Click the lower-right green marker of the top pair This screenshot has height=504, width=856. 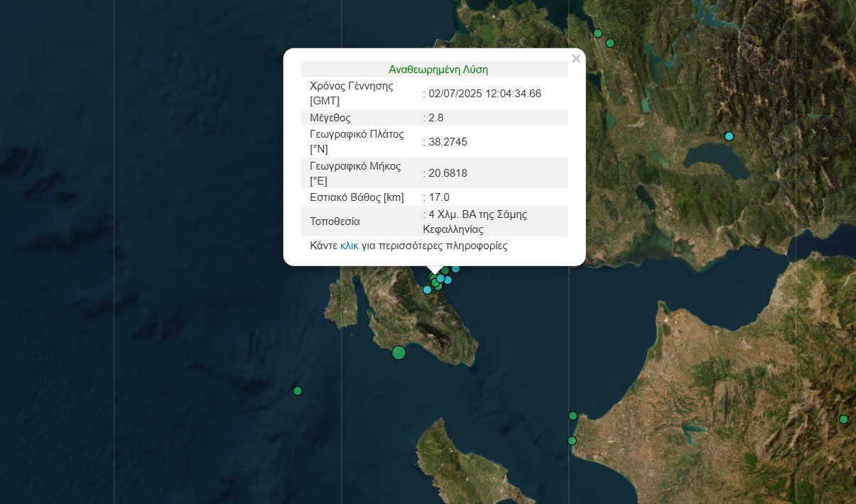610,43
